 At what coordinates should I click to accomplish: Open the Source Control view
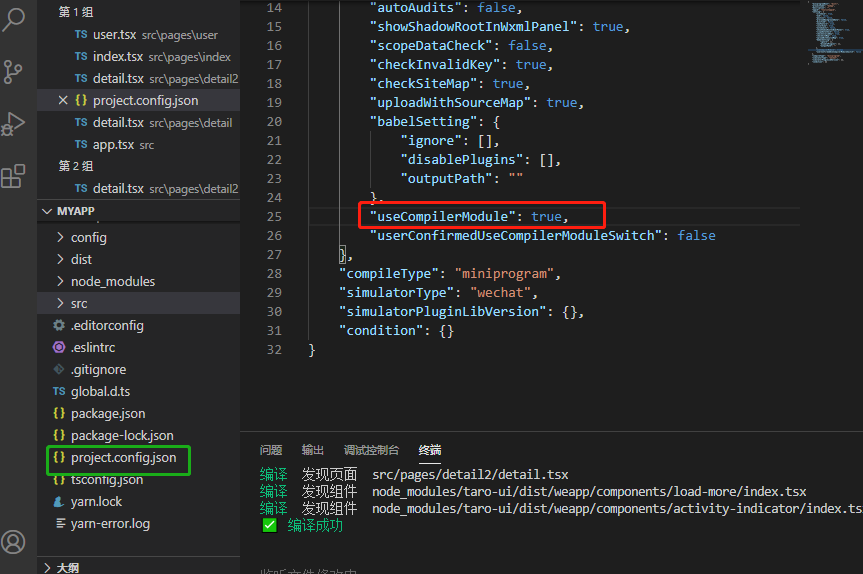[x=13, y=72]
